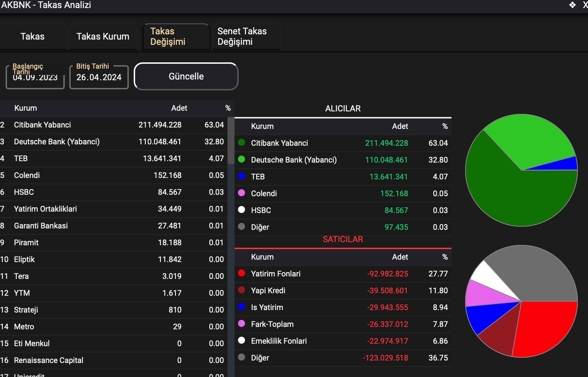Image resolution: width=588 pixels, height=377 pixels.
Task: Click red swatch beside Yatirim Fonlari
Action: coord(241,273)
